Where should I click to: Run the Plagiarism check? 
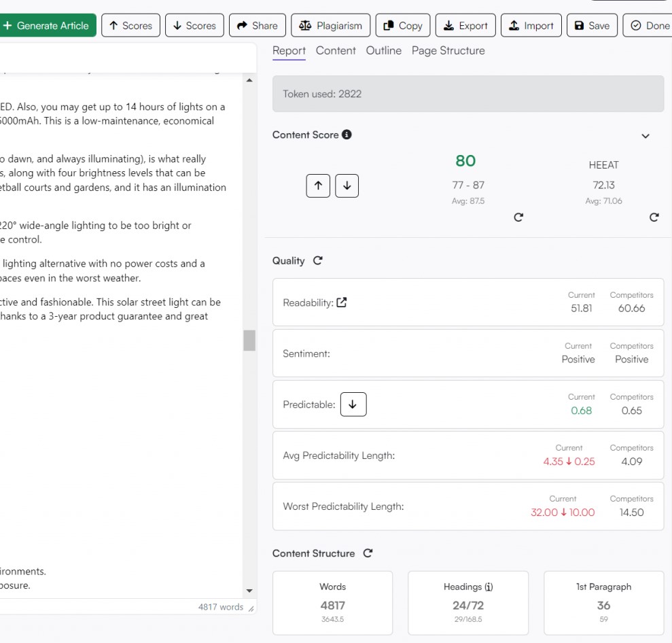[331, 26]
